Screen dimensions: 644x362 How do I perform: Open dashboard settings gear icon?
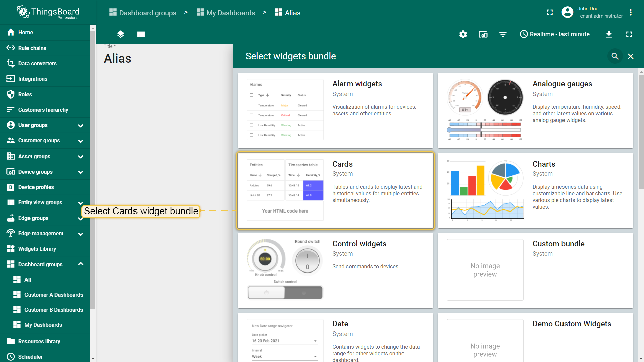pyautogui.click(x=463, y=34)
